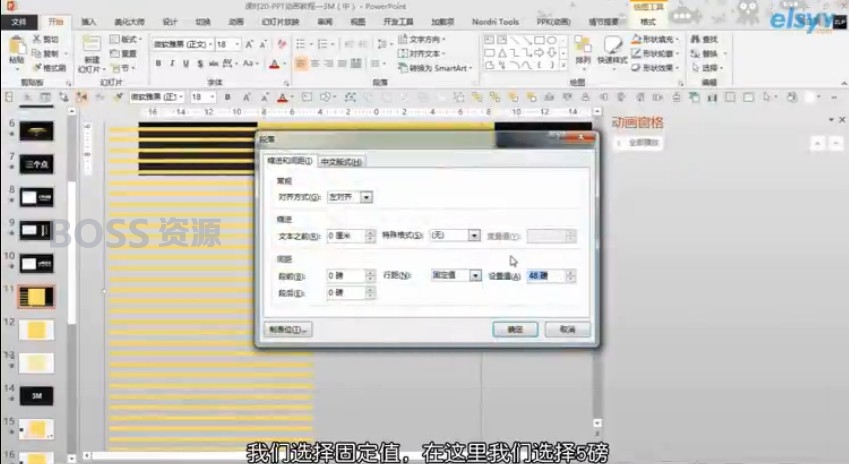Toggle Bold in the ribbon font group
Viewport: 849px width, 464px height.
click(158, 63)
